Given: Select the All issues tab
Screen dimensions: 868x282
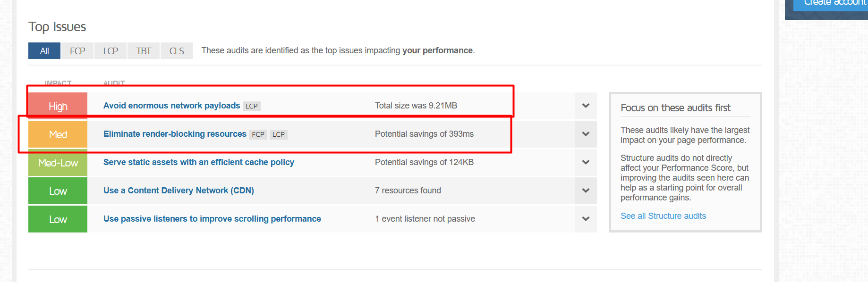Looking at the screenshot, I should pos(44,51).
